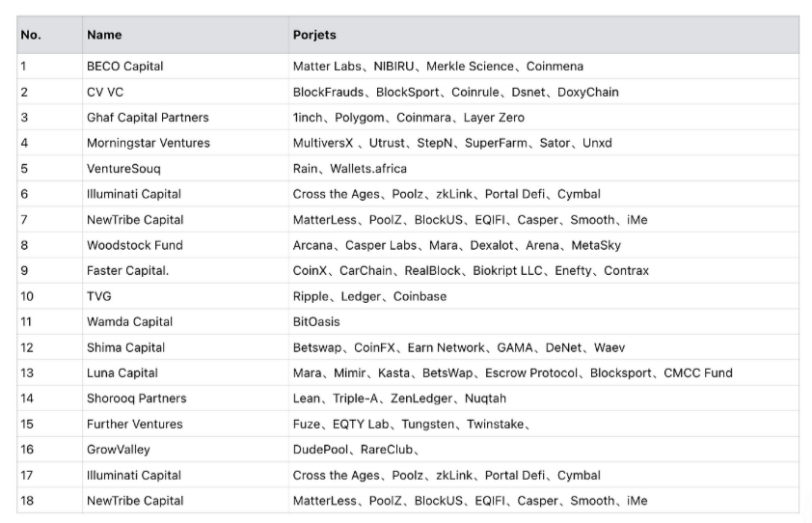Click the VentureSouq name cell
This screenshot has height=523, width=812.
123,169
